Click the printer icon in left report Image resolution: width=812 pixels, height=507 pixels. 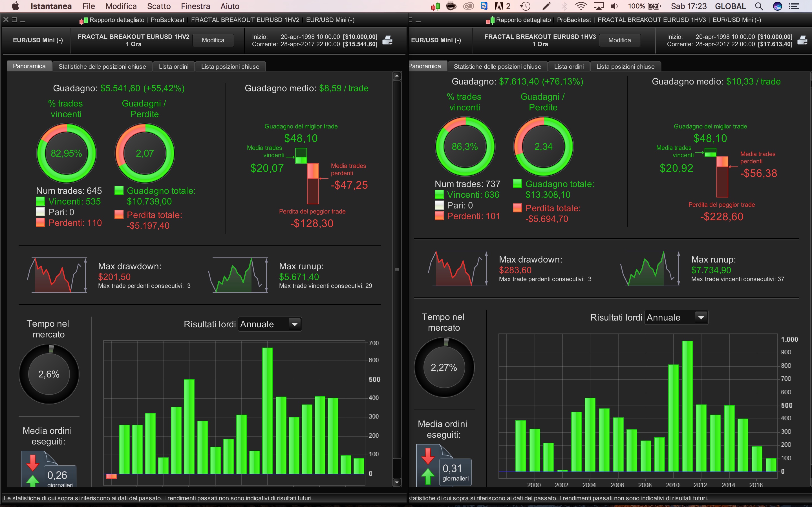click(x=387, y=40)
